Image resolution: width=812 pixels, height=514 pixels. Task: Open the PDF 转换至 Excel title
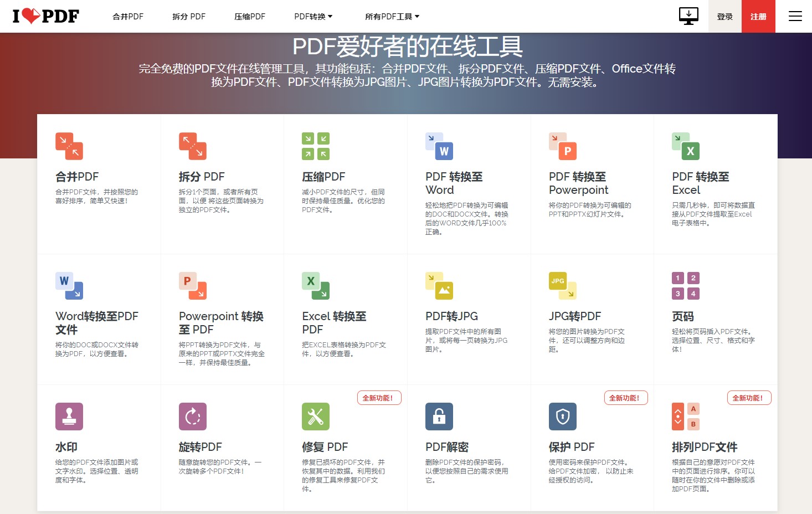(701, 183)
